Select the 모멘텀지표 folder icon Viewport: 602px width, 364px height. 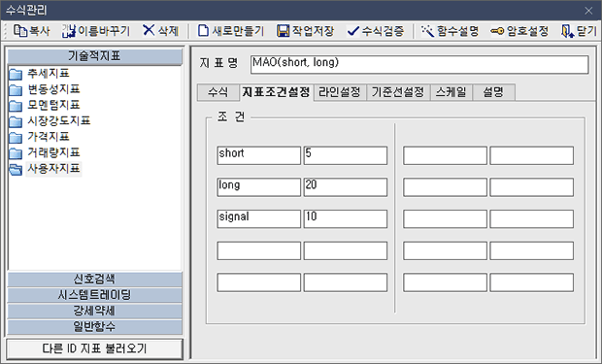16,106
